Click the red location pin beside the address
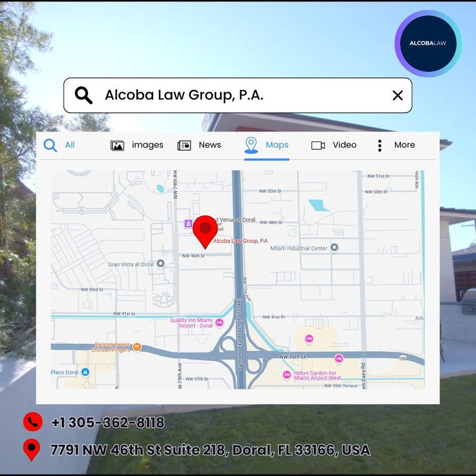476x476 pixels. pyautogui.click(x=32, y=450)
